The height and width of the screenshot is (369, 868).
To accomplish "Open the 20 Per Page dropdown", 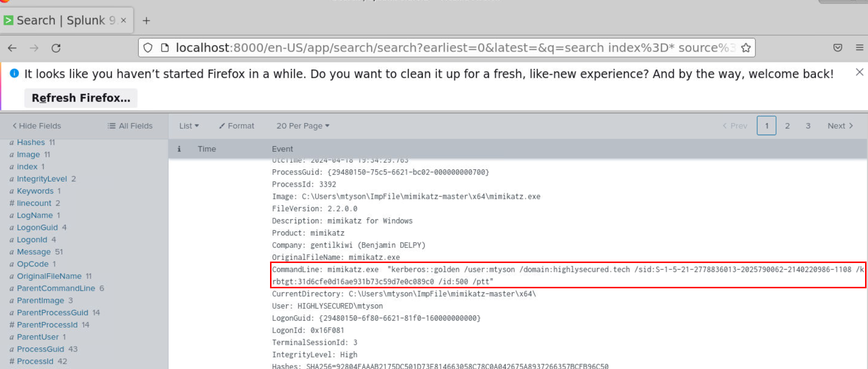I will click(x=303, y=126).
